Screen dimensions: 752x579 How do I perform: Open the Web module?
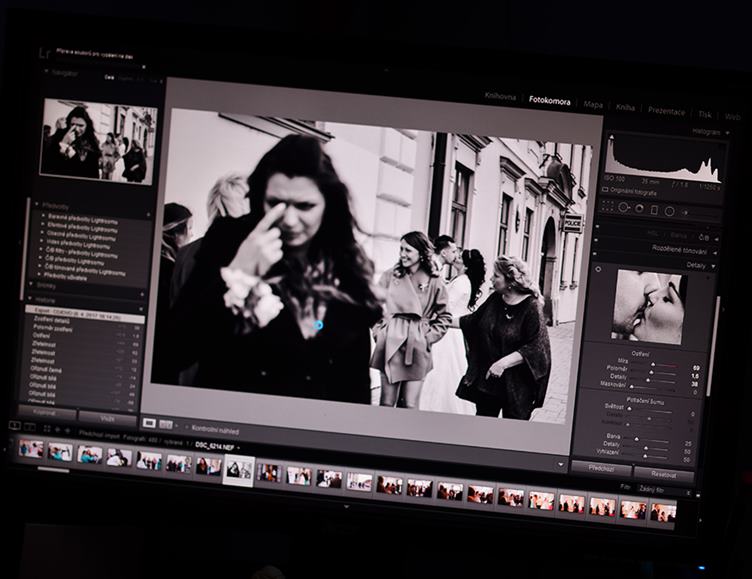(x=732, y=117)
